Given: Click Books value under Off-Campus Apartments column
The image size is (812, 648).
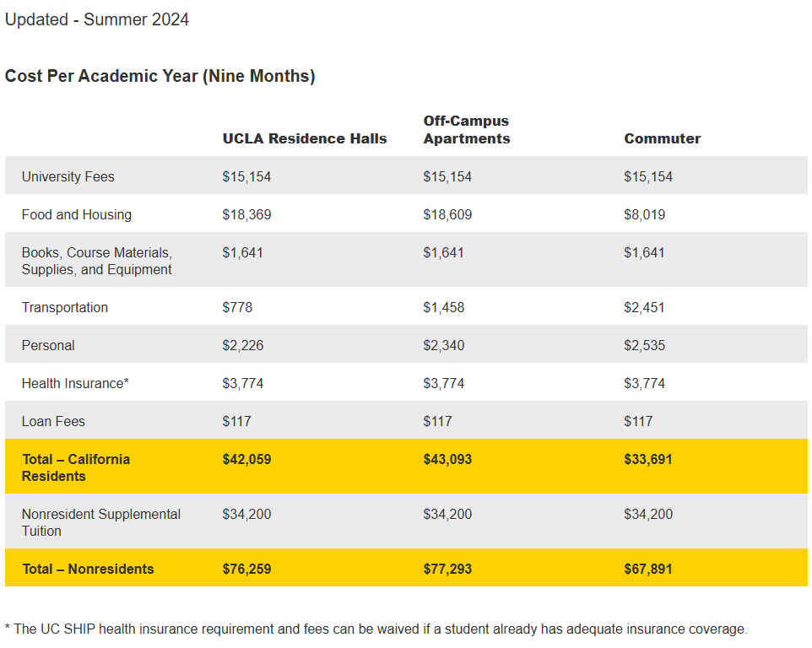Looking at the screenshot, I should pyautogui.click(x=443, y=253).
